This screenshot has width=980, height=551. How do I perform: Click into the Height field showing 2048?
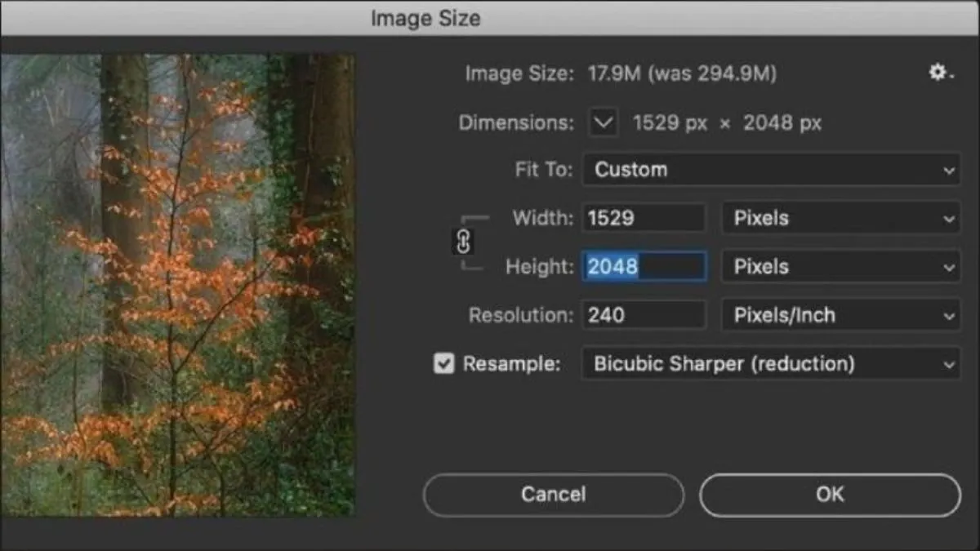644,267
